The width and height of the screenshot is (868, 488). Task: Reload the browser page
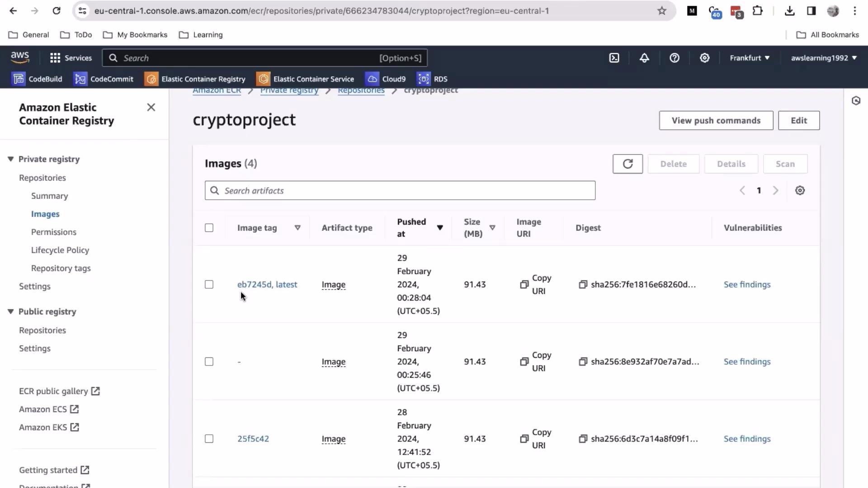(57, 11)
